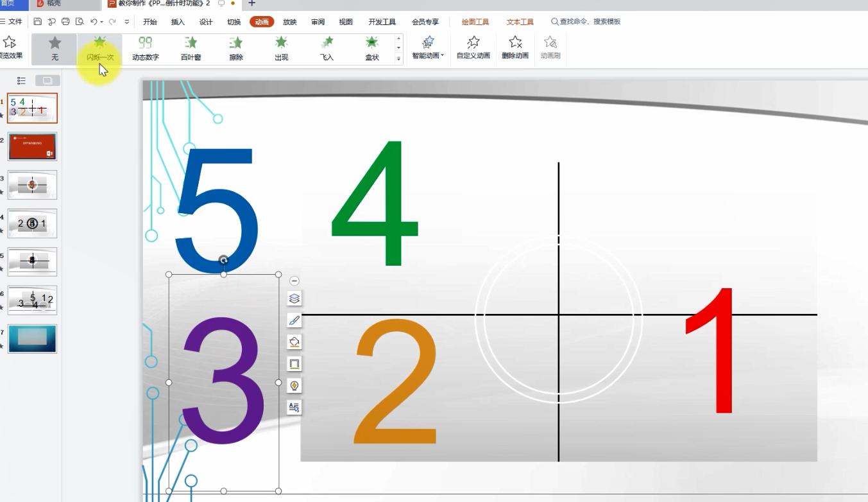
Task: Click the Print Preview magnifier icon
Action: pos(79,22)
